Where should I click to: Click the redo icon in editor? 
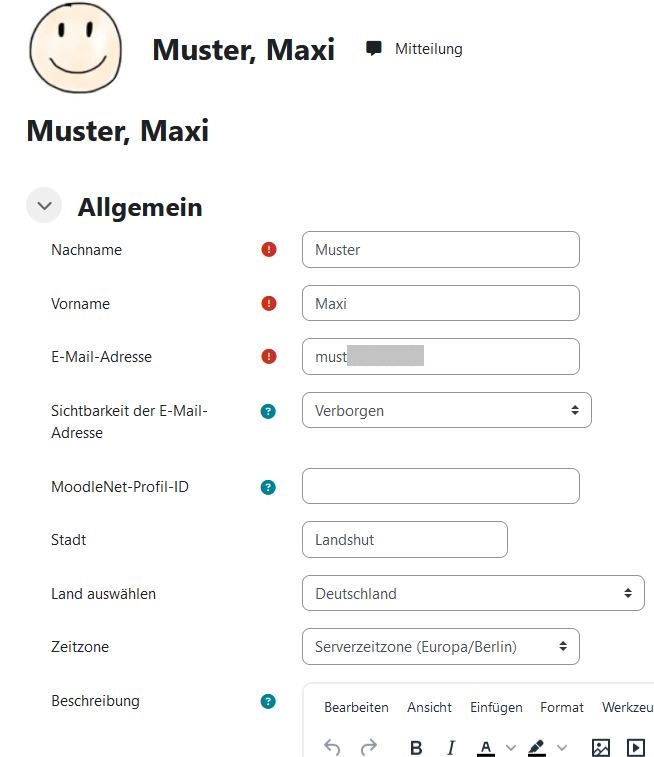(x=368, y=747)
